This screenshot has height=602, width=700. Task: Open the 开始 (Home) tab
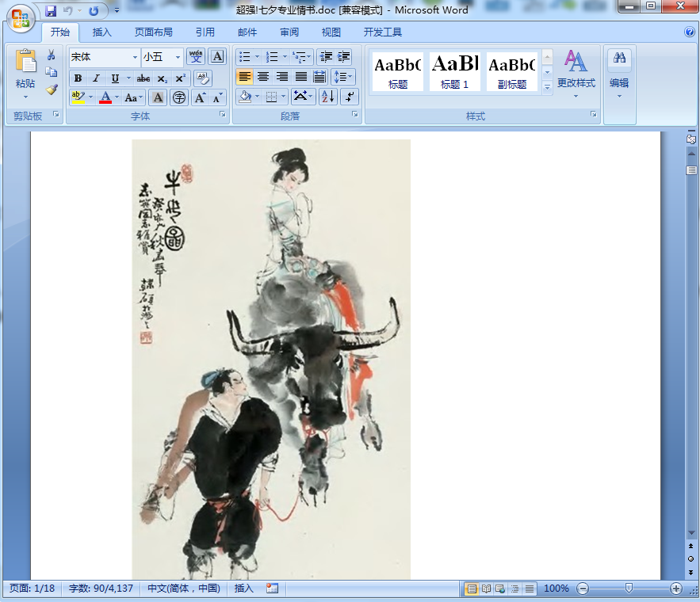[59, 32]
